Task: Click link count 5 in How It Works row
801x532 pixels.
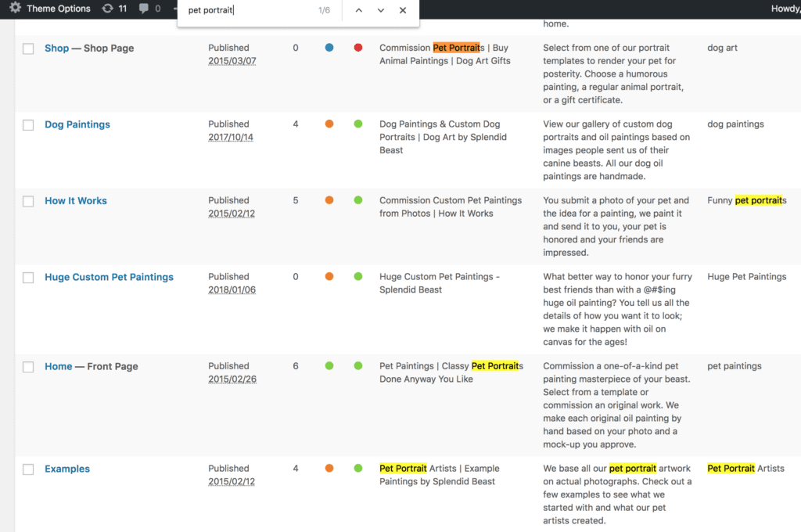Action: click(295, 200)
